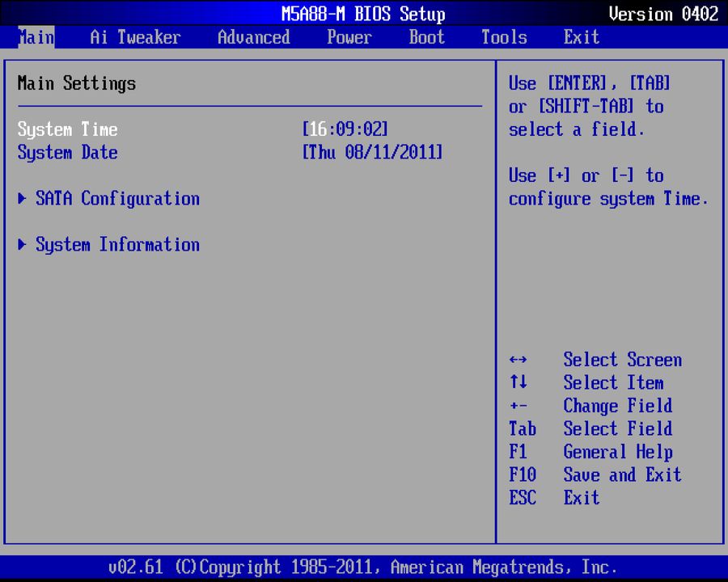728x582 pixels.
Task: Click the Save and Exit text
Action: tap(623, 474)
